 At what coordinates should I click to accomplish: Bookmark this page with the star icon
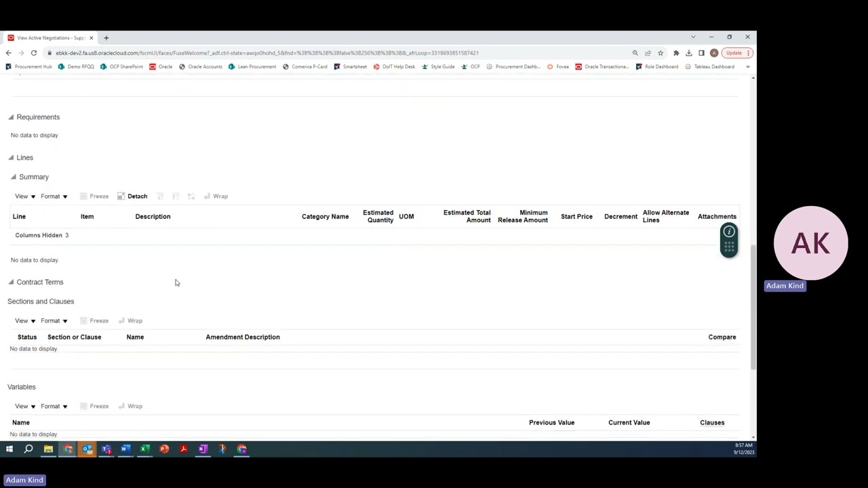(x=660, y=53)
